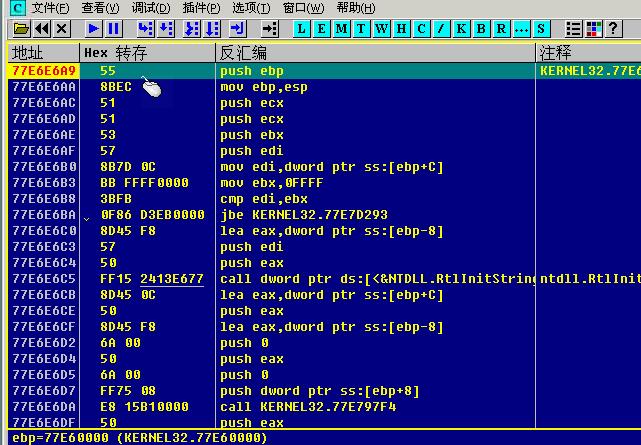Select hex bytes 8D45 F8 at 77E6E6C0
Image resolution: width=641 pixels, height=445 pixels.
click(128, 231)
